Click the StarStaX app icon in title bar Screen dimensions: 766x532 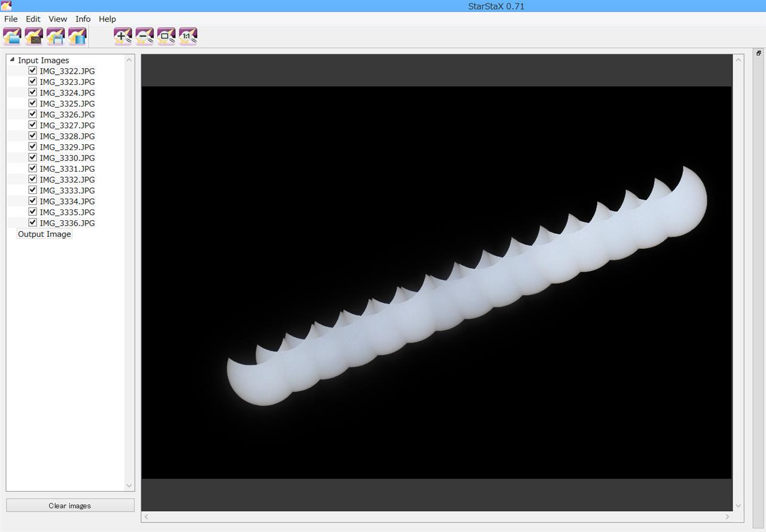pyautogui.click(x=6, y=6)
